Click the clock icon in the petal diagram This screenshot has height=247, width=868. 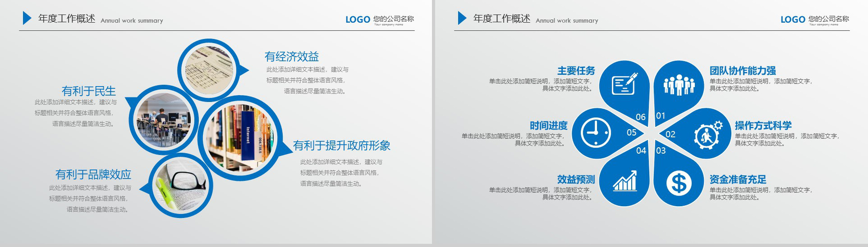(596, 133)
